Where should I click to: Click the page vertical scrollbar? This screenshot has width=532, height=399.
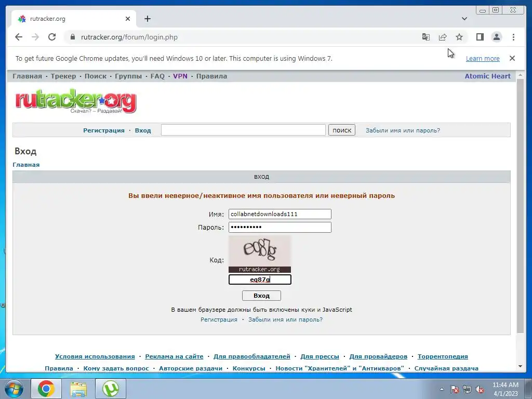tap(520, 206)
